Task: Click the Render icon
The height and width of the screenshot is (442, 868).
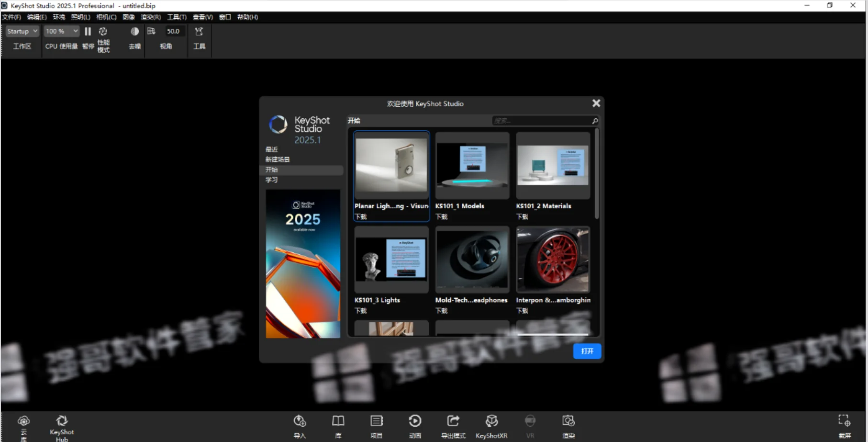Action: tap(568, 421)
